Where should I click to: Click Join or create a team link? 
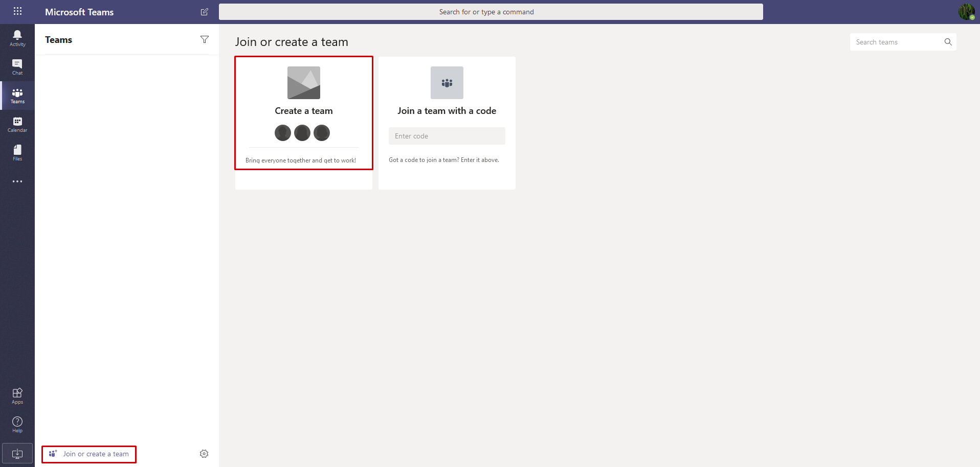pyautogui.click(x=90, y=454)
